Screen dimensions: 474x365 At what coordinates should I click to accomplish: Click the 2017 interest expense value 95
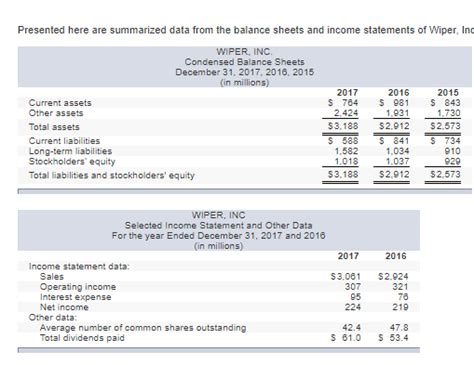click(x=356, y=297)
